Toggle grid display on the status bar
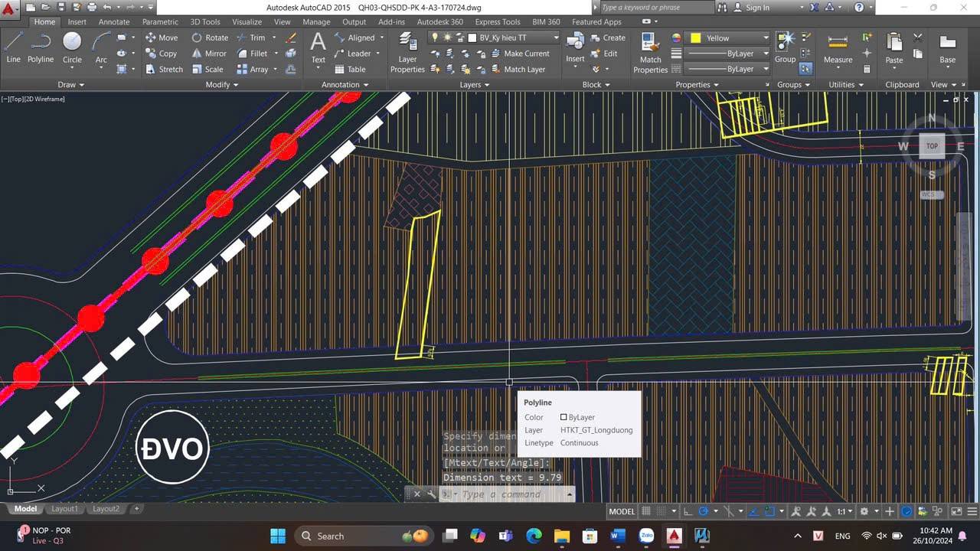Image resolution: width=980 pixels, height=551 pixels. pos(646,511)
